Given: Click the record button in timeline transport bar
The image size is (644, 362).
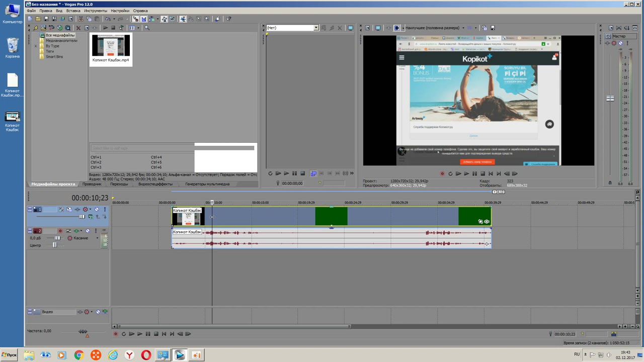Looking at the screenshot, I should (x=116, y=334).
